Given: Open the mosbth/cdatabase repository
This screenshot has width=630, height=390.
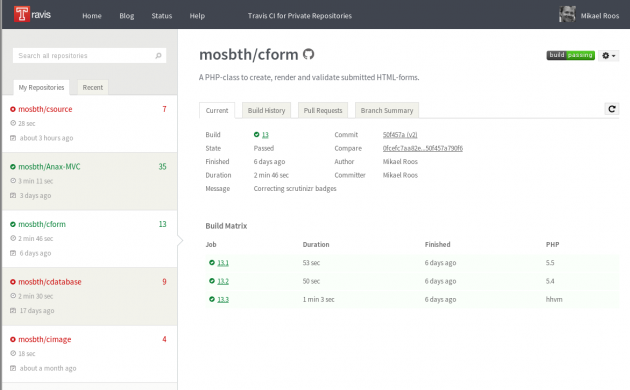Looking at the screenshot, I should click(x=50, y=282).
